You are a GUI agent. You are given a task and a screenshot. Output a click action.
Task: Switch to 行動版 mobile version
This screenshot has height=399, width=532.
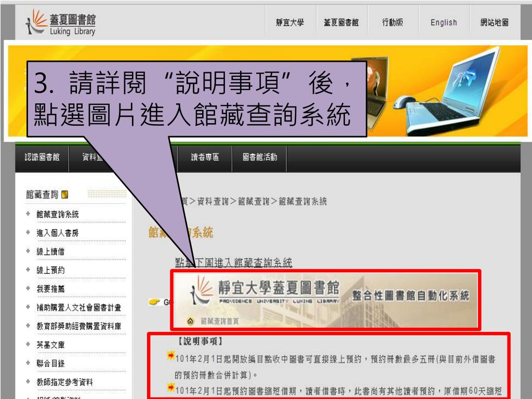393,22
